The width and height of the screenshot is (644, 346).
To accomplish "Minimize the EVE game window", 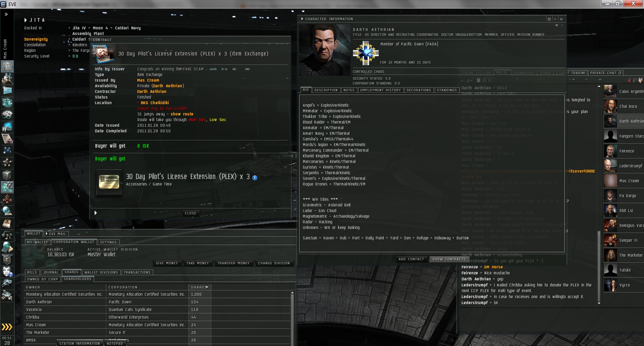I will (x=607, y=3).
